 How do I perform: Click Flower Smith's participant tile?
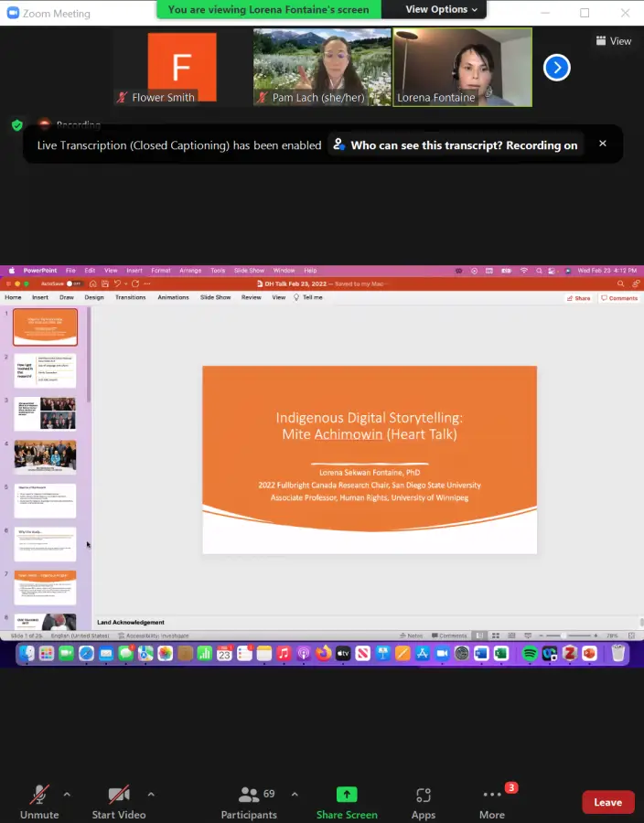coord(182,67)
